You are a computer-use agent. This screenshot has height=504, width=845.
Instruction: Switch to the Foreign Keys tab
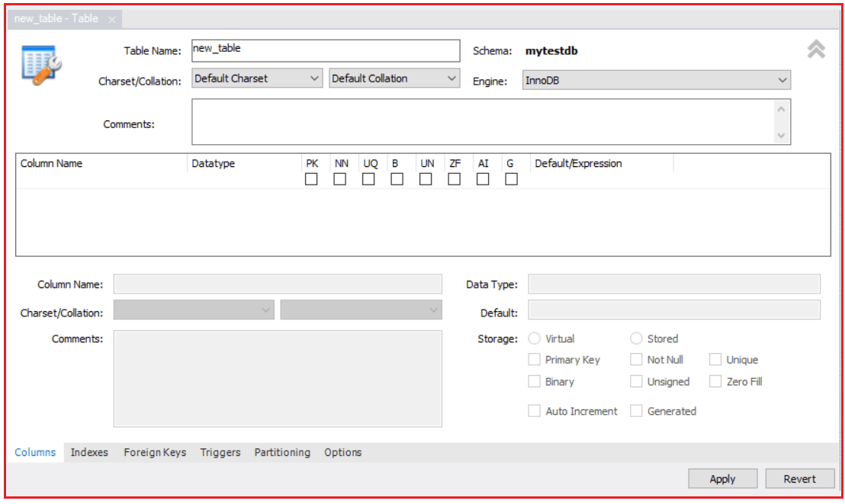click(155, 452)
